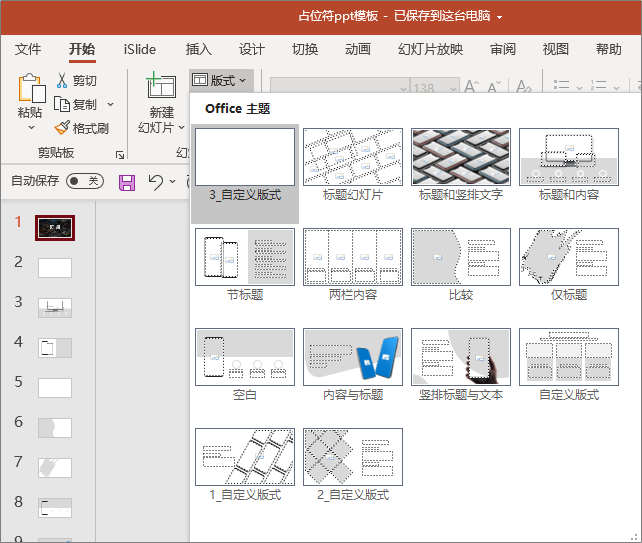Choose the 节标题 layout
The height and width of the screenshot is (543, 642).
point(245,265)
